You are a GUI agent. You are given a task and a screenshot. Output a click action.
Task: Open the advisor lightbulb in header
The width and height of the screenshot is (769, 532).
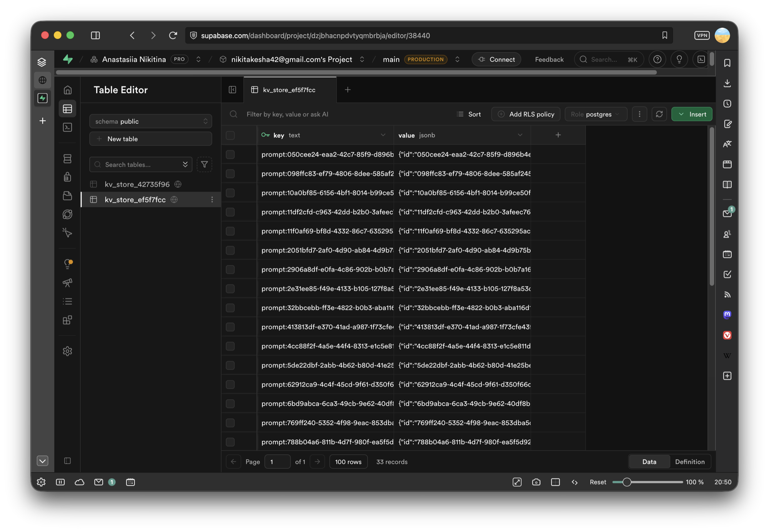[679, 59]
